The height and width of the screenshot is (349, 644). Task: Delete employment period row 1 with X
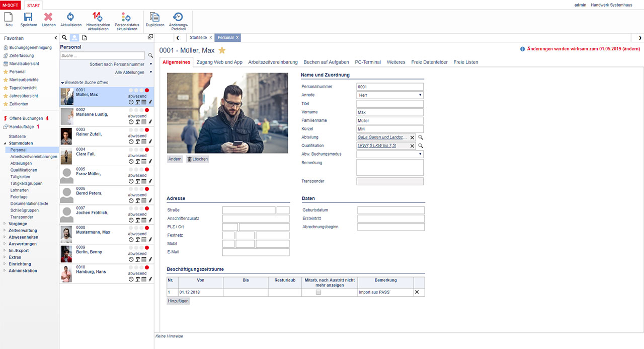coord(417,292)
